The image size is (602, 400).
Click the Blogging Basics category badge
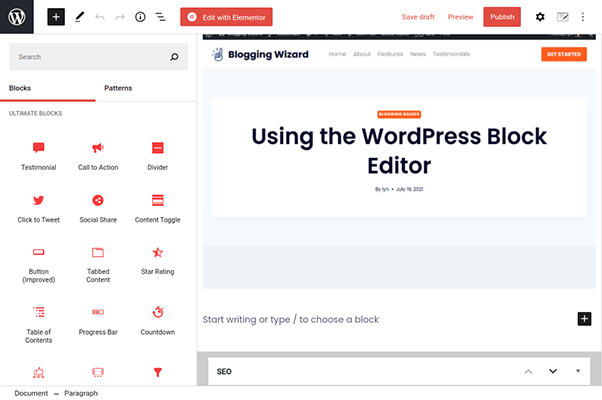[x=399, y=114]
